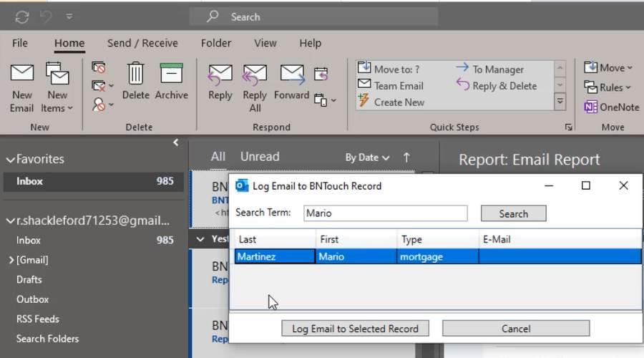
Task: Show Unread messages filter
Action: pyautogui.click(x=260, y=157)
